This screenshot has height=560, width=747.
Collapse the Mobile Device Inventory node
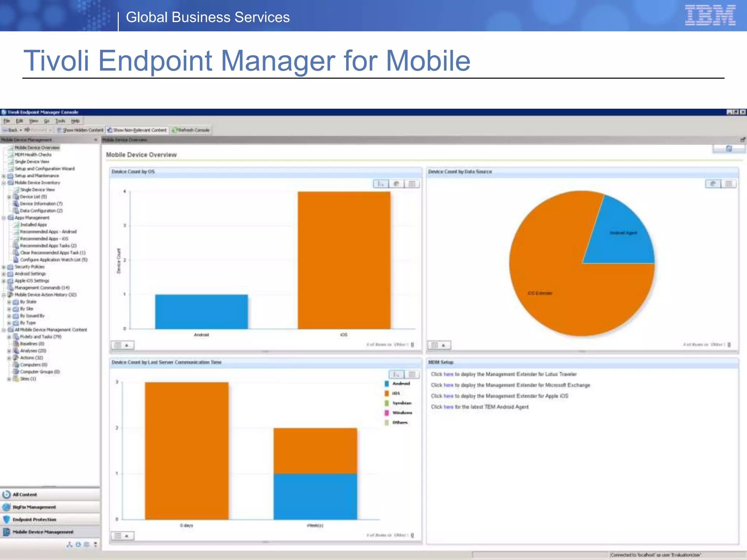click(4, 183)
